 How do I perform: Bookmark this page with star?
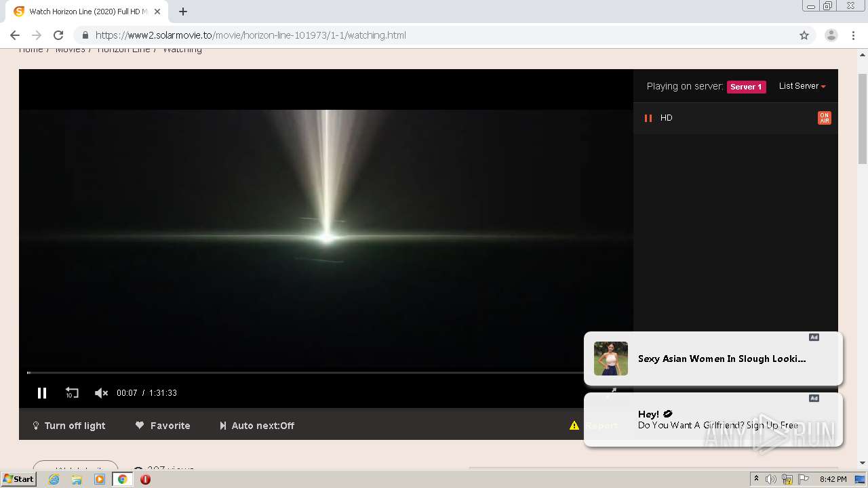click(804, 35)
